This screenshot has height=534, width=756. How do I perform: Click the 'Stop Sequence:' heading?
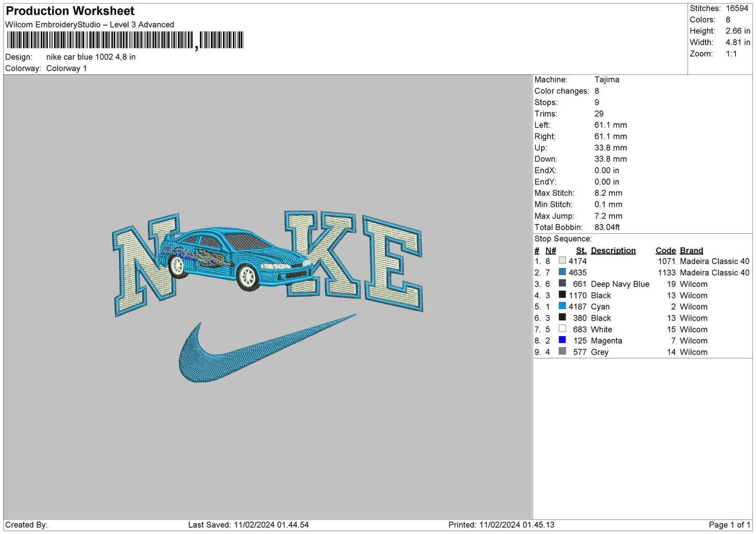point(563,238)
